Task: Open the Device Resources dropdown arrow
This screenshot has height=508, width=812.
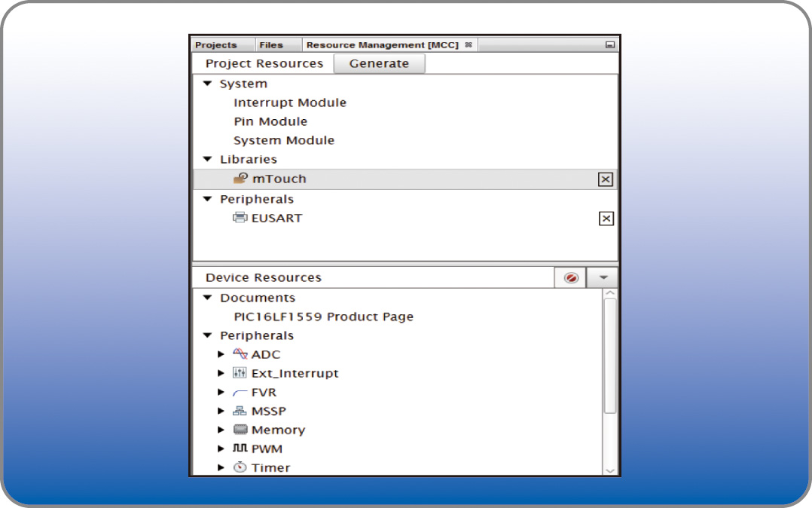Action: pos(603,277)
